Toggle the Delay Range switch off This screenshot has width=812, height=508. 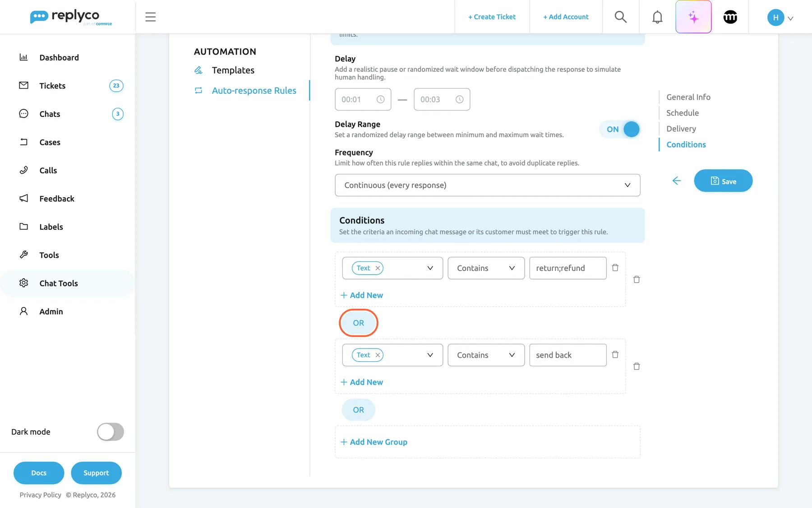pyautogui.click(x=619, y=129)
